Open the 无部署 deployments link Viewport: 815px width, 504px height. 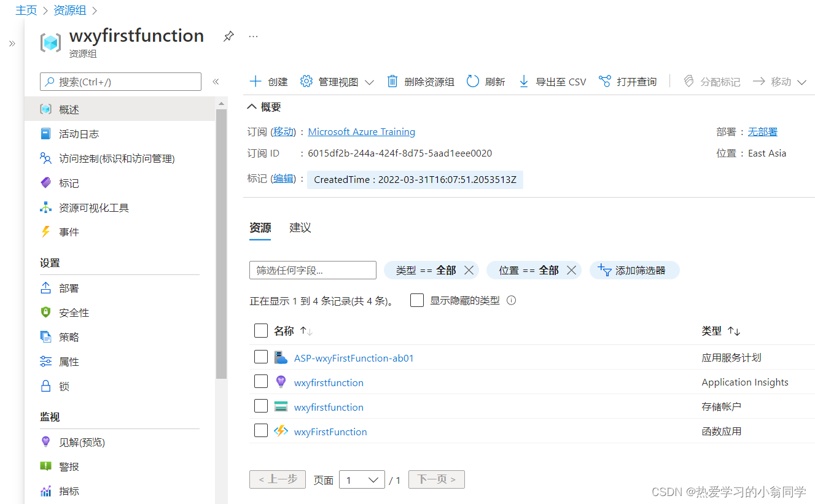tap(762, 131)
